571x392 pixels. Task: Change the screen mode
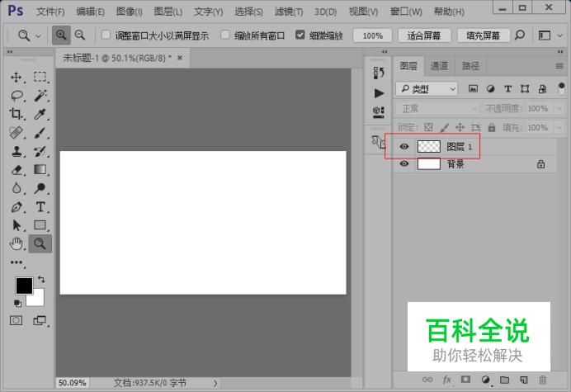(40, 320)
